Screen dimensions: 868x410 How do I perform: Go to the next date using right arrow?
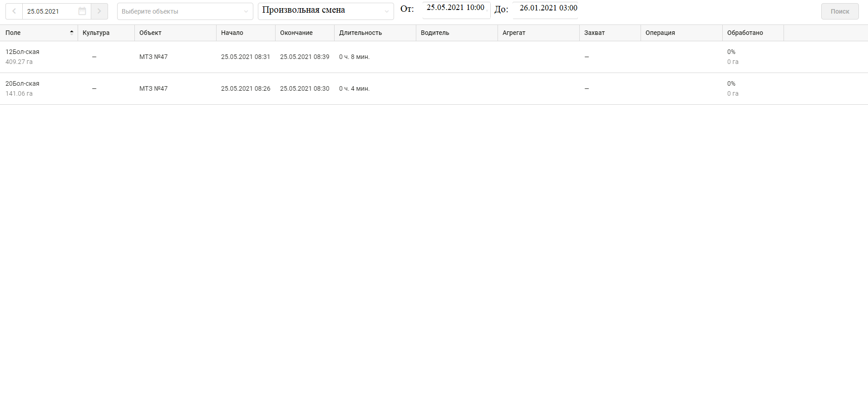(x=99, y=11)
